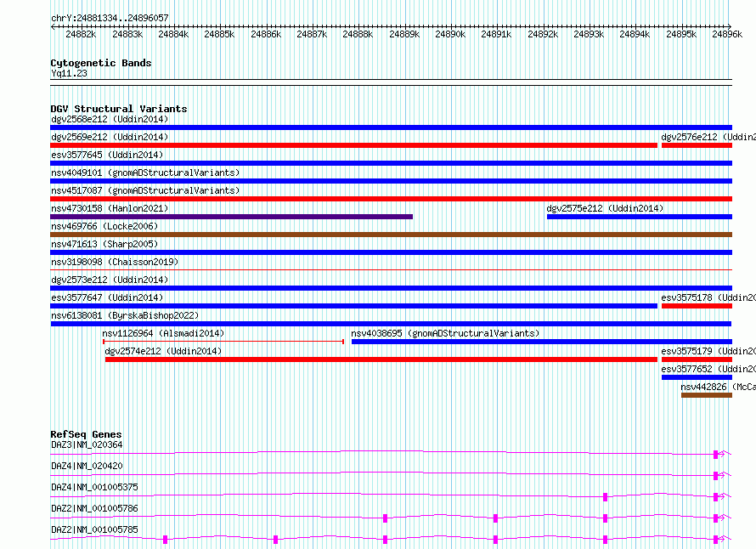Select the nsv4517087 gnomAD red bar

coord(391,199)
